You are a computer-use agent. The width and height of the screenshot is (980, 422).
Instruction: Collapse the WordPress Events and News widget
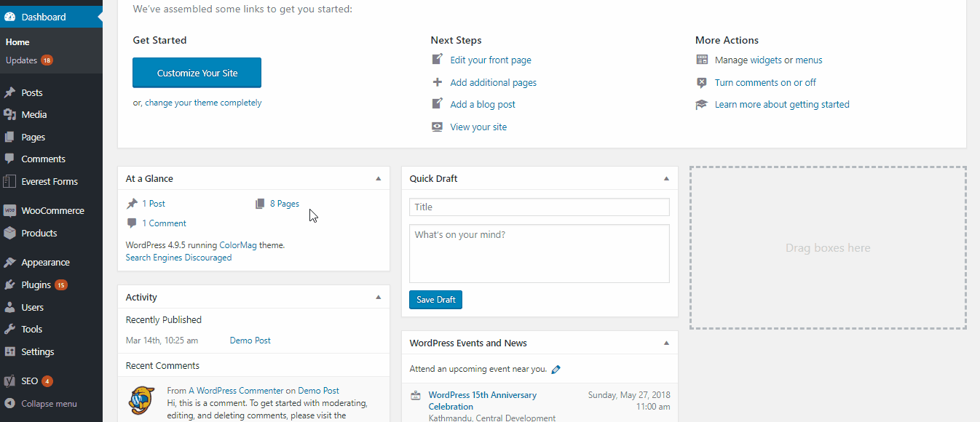[x=666, y=343]
